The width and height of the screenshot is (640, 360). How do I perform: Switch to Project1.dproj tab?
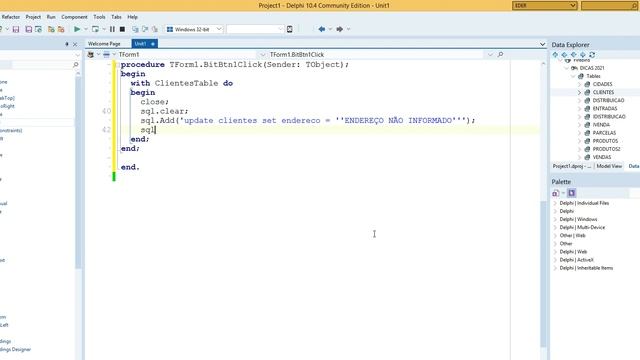coord(571,166)
